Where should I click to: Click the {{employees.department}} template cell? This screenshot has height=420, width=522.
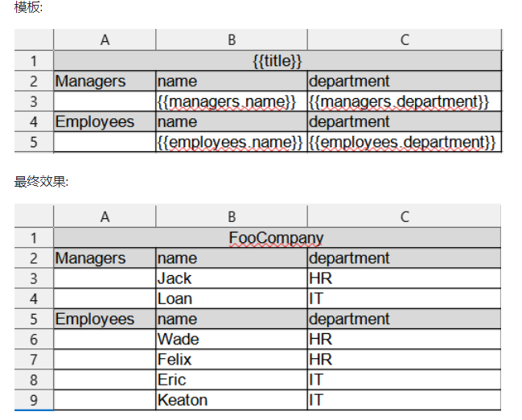[x=403, y=142]
